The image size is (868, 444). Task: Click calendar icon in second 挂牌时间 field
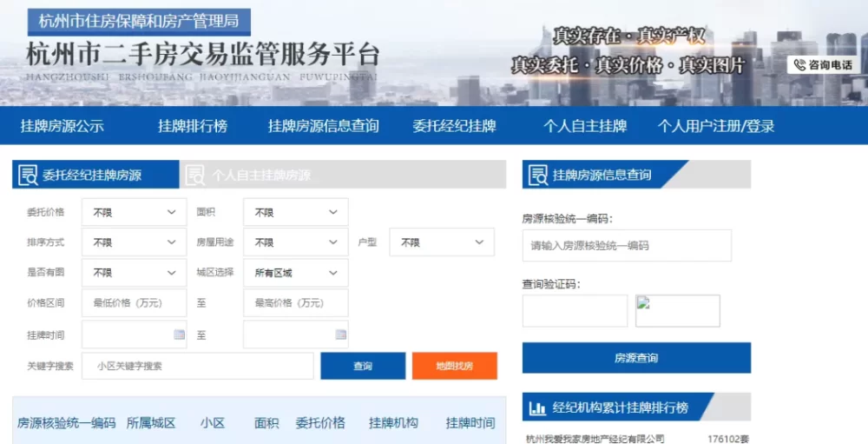[341, 335]
